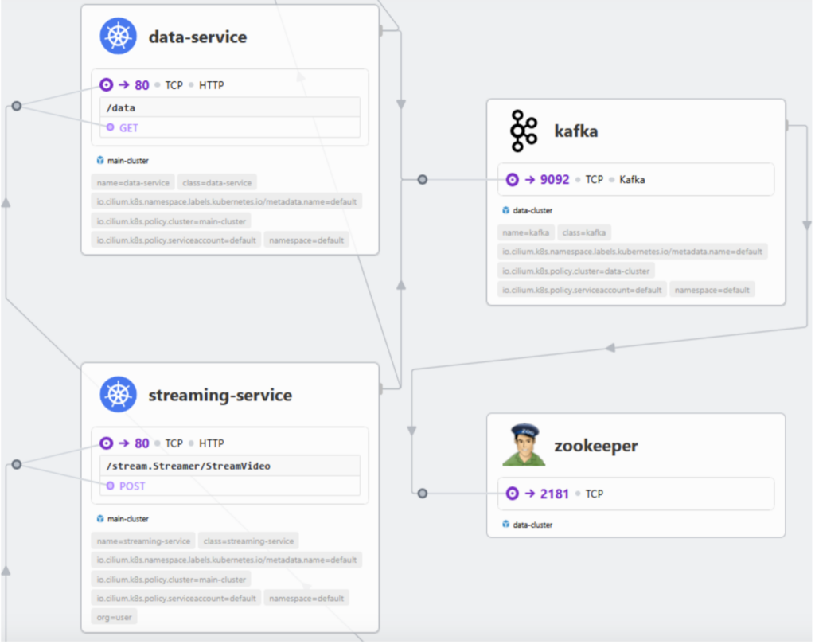Click the Kafka protocol label
Viewport: 815px width, 644px height.
click(x=632, y=180)
